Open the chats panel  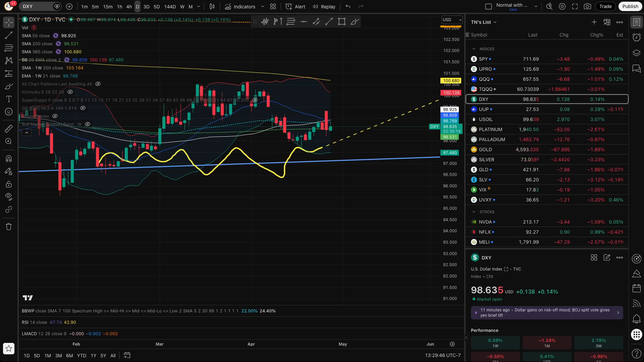coord(636,69)
